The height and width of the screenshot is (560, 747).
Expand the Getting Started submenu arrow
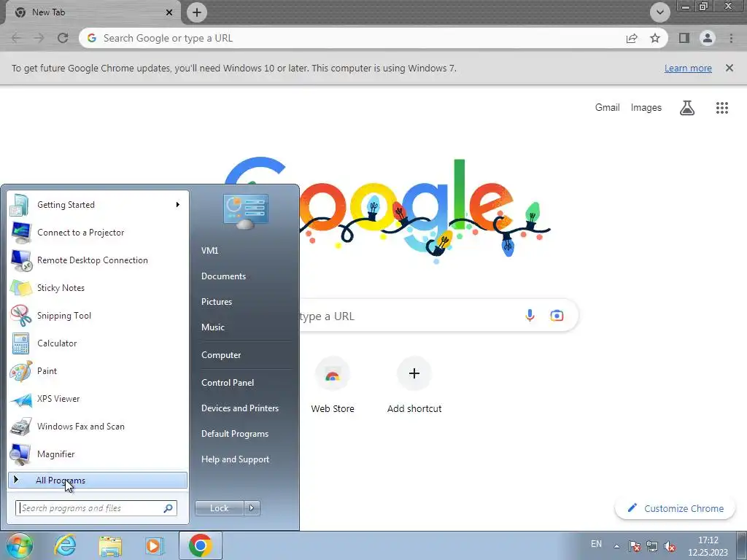click(178, 205)
